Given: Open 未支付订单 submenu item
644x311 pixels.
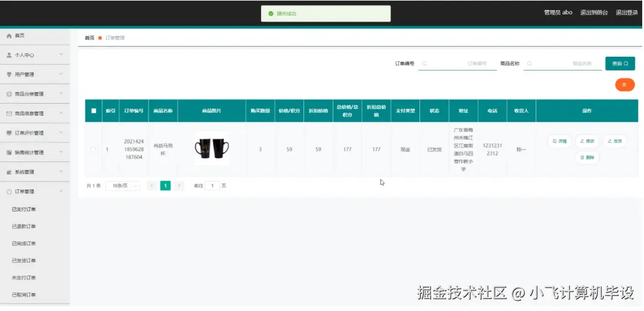Looking at the screenshot, I should 24,278.
